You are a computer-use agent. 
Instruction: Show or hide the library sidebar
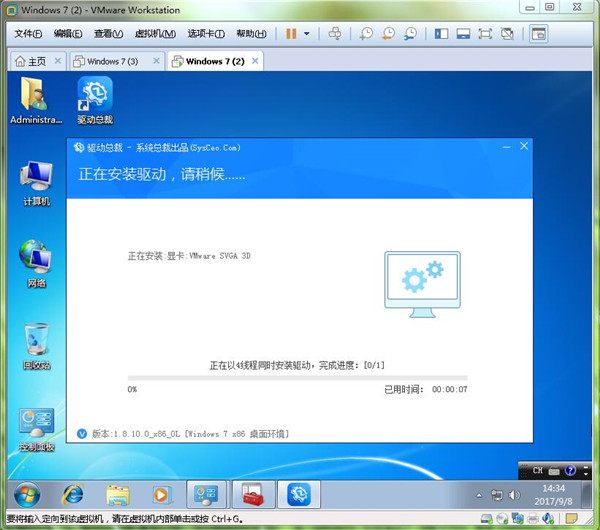tap(441, 34)
